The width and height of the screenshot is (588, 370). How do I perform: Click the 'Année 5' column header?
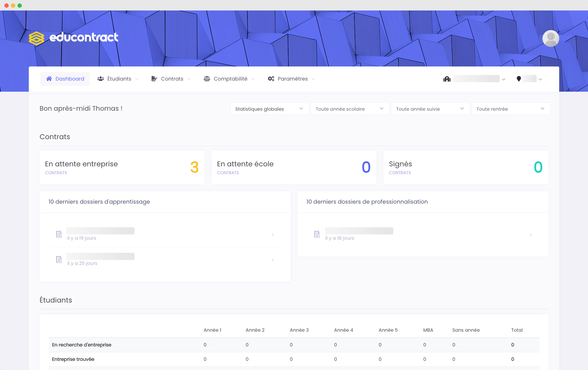pos(388,330)
